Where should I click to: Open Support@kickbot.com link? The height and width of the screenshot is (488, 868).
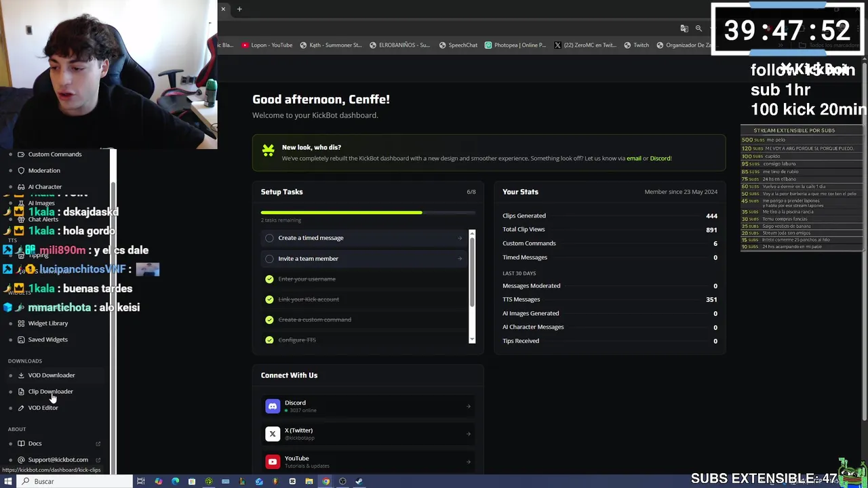click(58, 460)
